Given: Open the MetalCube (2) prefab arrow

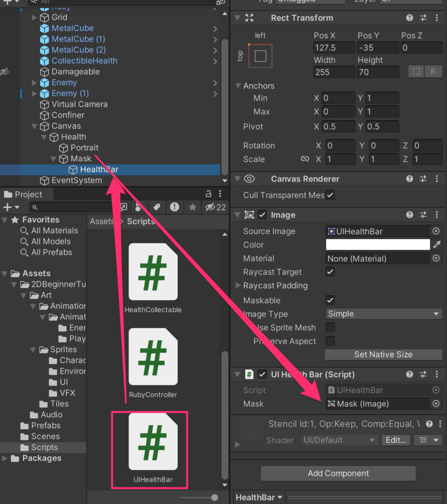Looking at the screenshot, I should pos(215,50).
